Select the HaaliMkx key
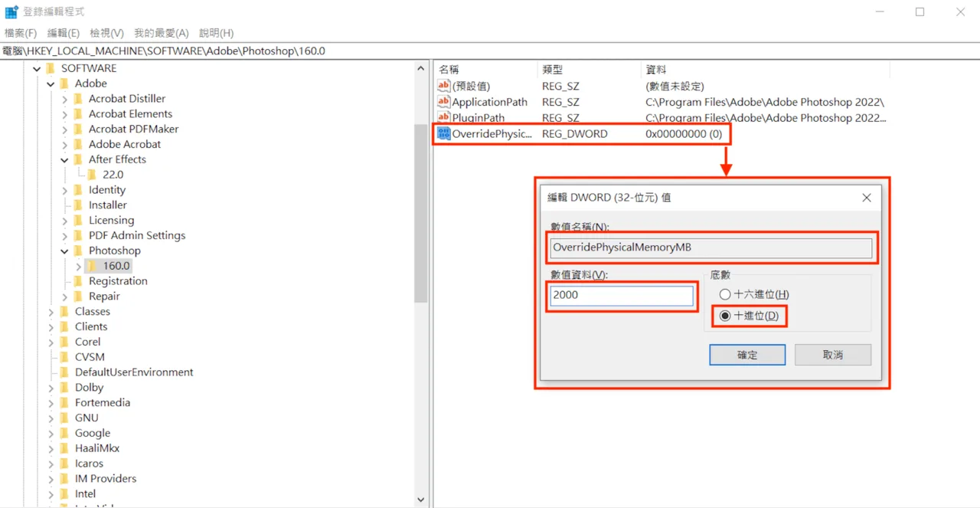The height and width of the screenshot is (508, 980). click(97, 448)
